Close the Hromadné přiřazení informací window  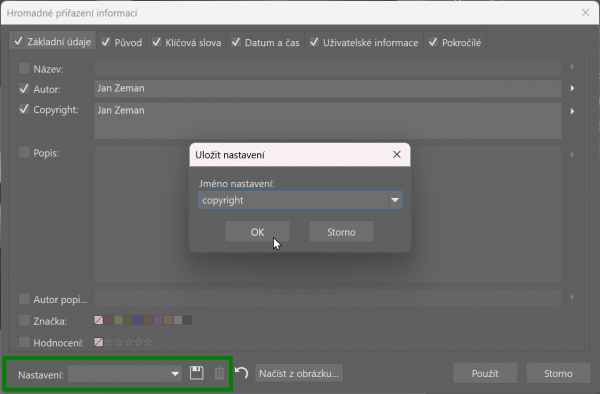pos(585,13)
